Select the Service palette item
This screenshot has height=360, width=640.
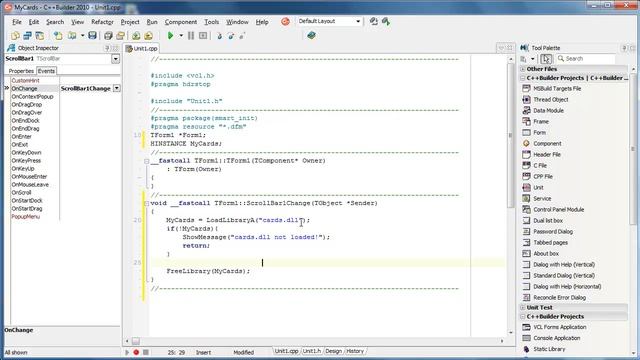[542, 199]
